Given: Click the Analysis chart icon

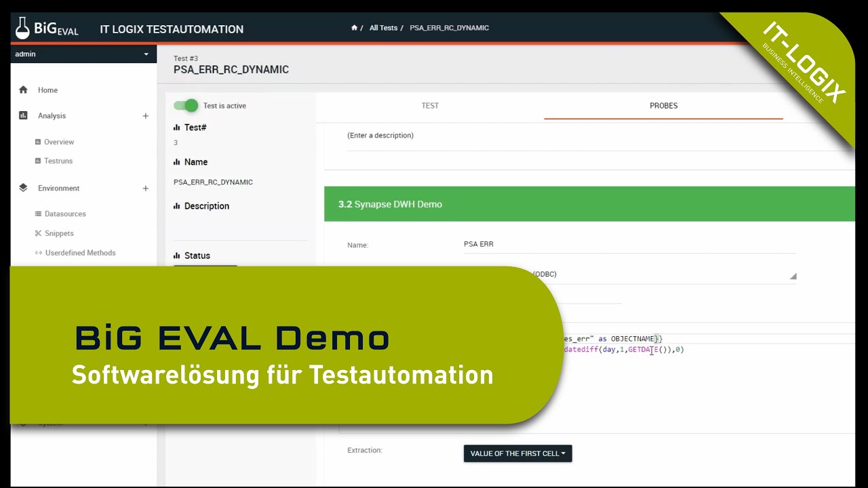Looking at the screenshot, I should tap(24, 116).
